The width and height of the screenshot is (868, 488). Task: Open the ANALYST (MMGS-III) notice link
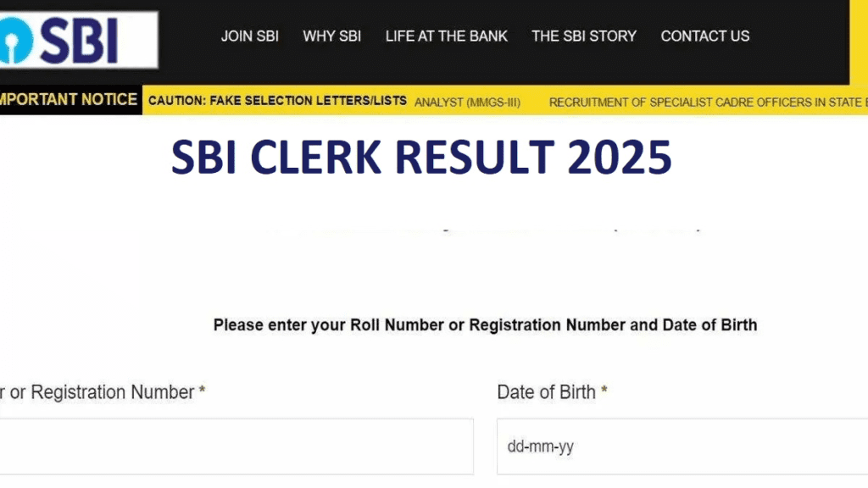(467, 103)
